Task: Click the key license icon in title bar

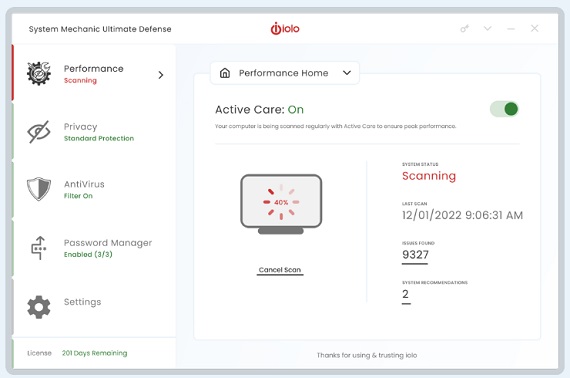Action: click(465, 28)
